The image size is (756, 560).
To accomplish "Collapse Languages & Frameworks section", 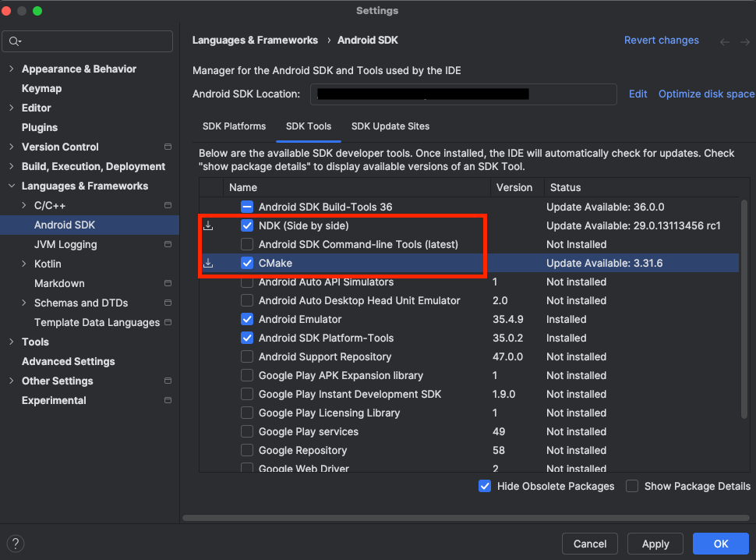I will pos(12,186).
